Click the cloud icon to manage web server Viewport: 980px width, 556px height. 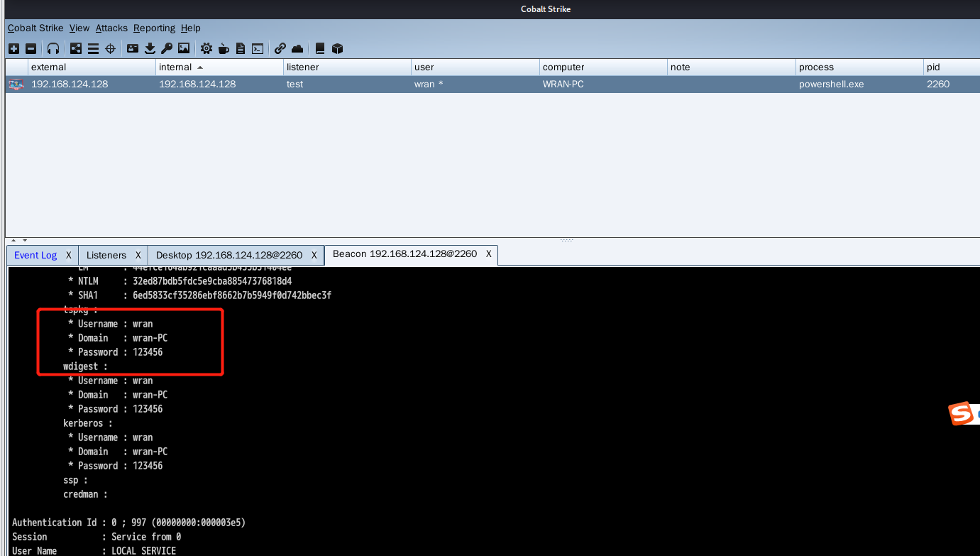click(297, 49)
